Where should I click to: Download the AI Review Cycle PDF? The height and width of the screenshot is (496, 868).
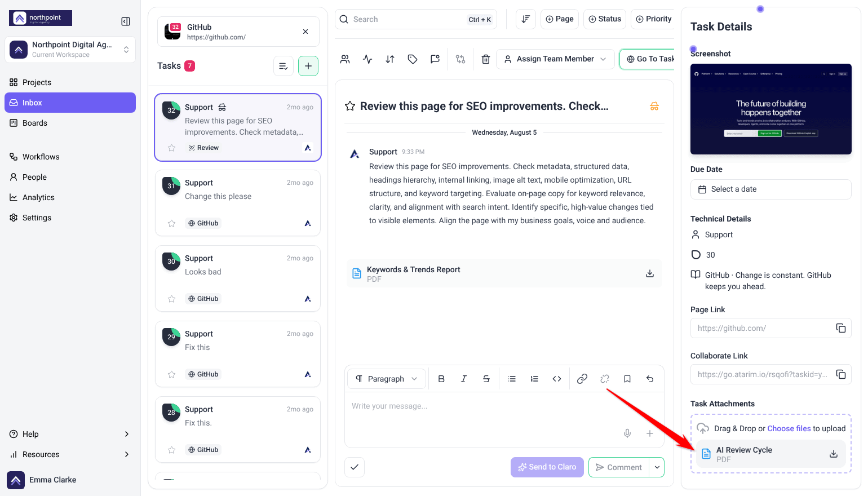click(x=834, y=454)
